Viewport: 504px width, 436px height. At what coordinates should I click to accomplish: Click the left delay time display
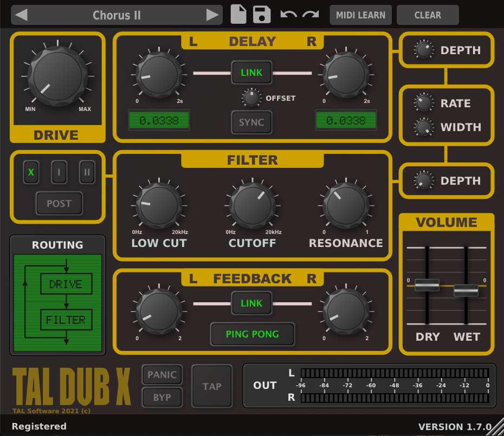159,120
